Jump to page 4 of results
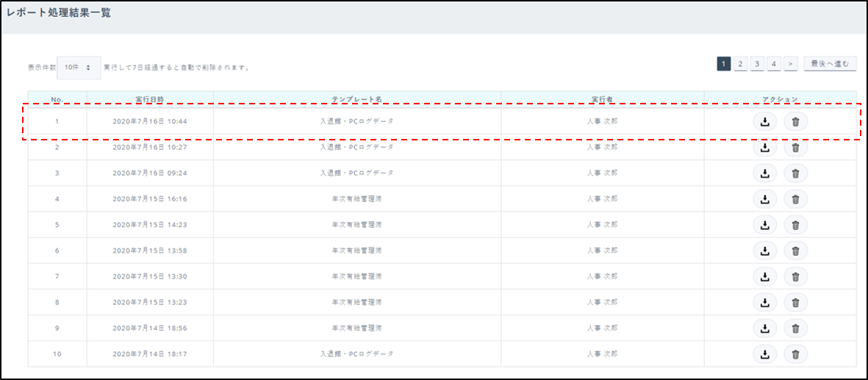This screenshot has height=380, width=868. pyautogui.click(x=774, y=64)
